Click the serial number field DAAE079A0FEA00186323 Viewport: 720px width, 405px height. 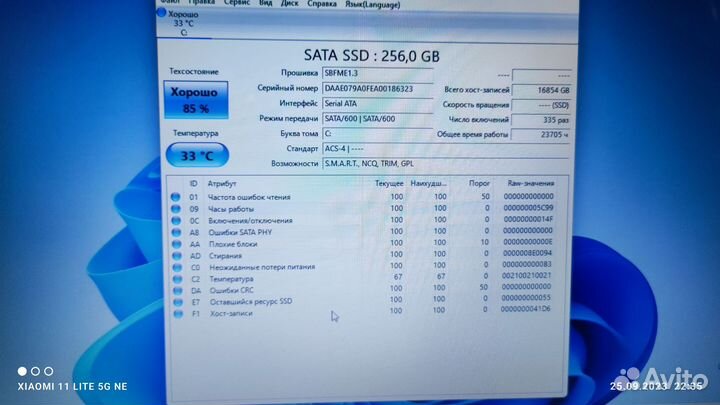(x=377, y=89)
